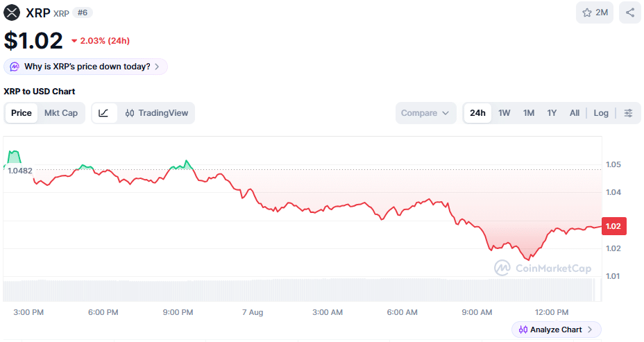This screenshot has height=342, width=644.
Task: Open the share button at top right
Action: coord(629,12)
